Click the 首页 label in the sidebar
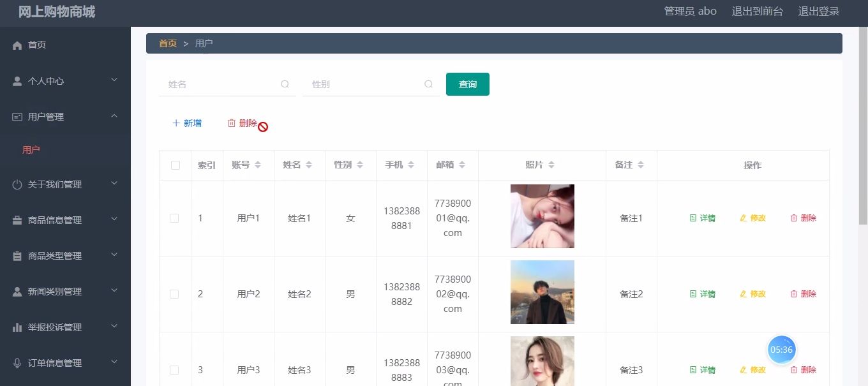Image resolution: width=868 pixels, height=386 pixels. coord(37,45)
